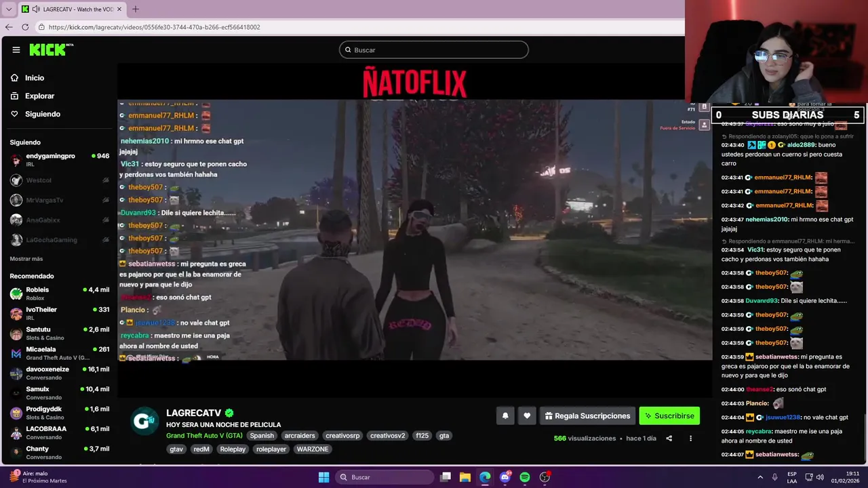This screenshot has width=868, height=488.
Task: Click the GTA video player
Action: click(x=414, y=230)
